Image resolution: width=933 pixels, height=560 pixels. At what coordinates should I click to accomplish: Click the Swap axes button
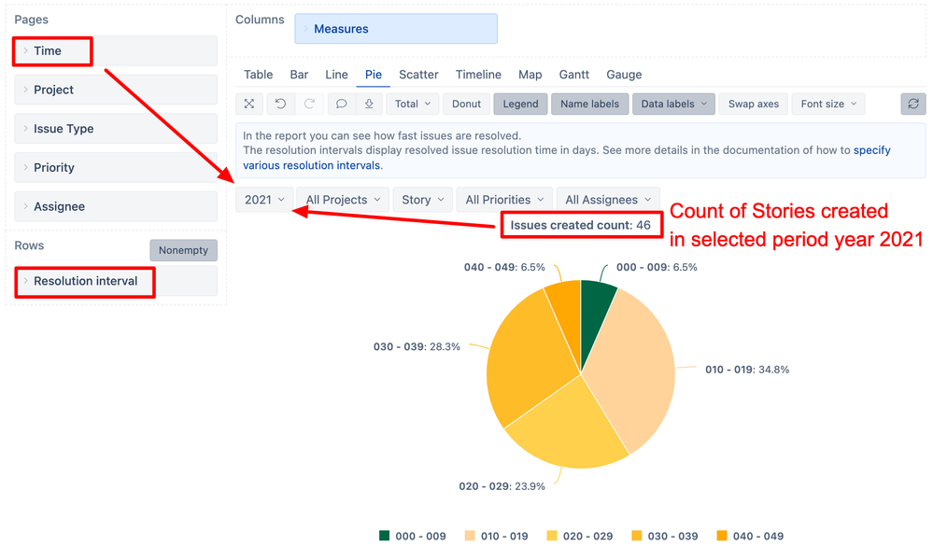coord(753,105)
